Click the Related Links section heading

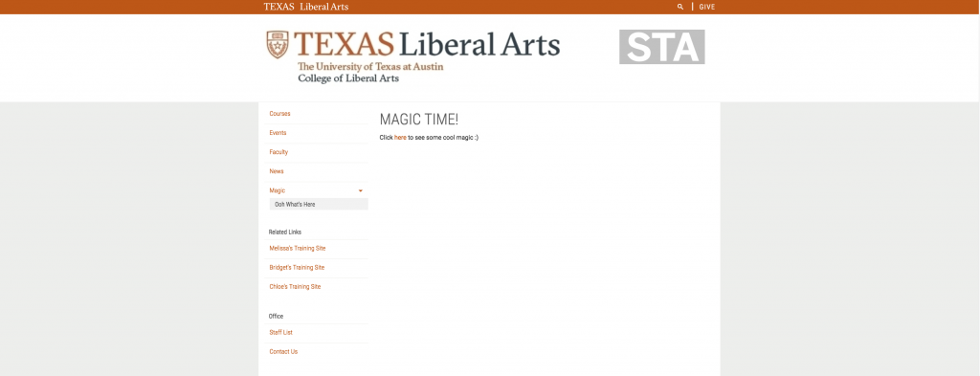pos(285,232)
